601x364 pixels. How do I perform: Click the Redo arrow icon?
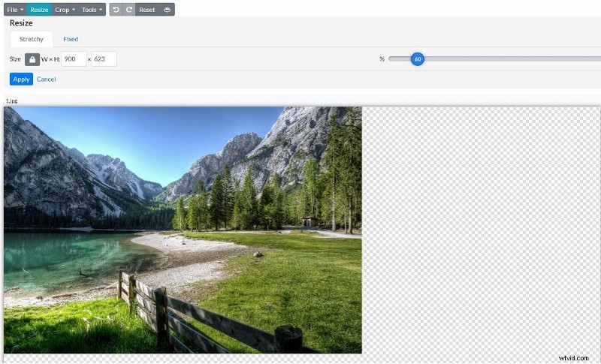click(129, 10)
